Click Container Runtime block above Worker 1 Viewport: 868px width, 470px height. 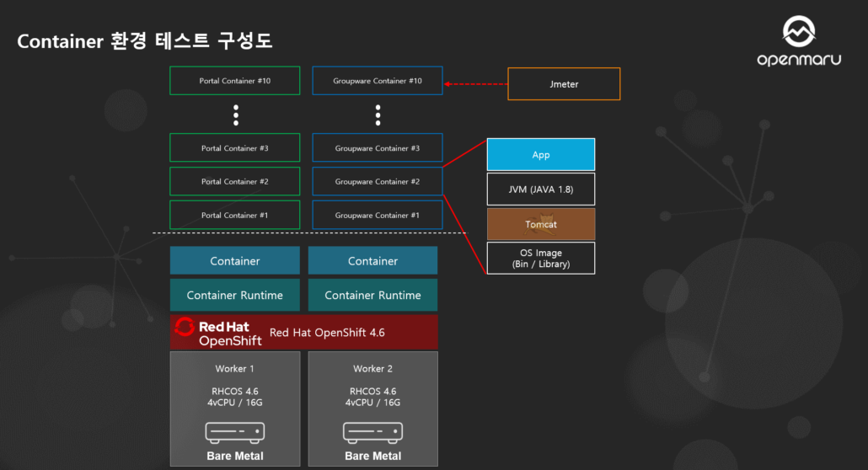point(235,295)
